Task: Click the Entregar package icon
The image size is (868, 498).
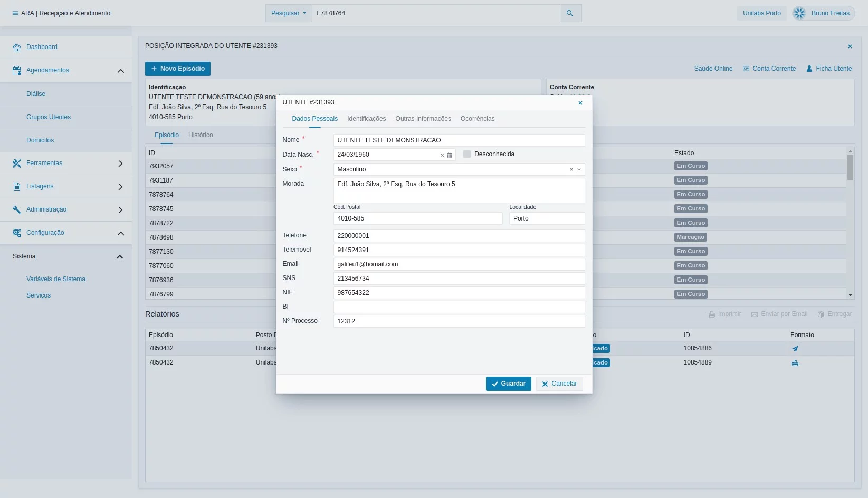Action: point(821,314)
